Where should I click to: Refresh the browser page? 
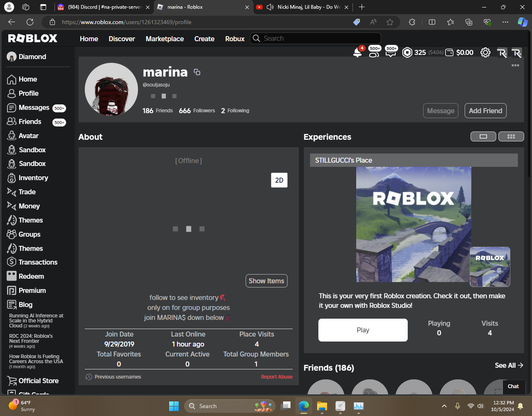point(30,22)
